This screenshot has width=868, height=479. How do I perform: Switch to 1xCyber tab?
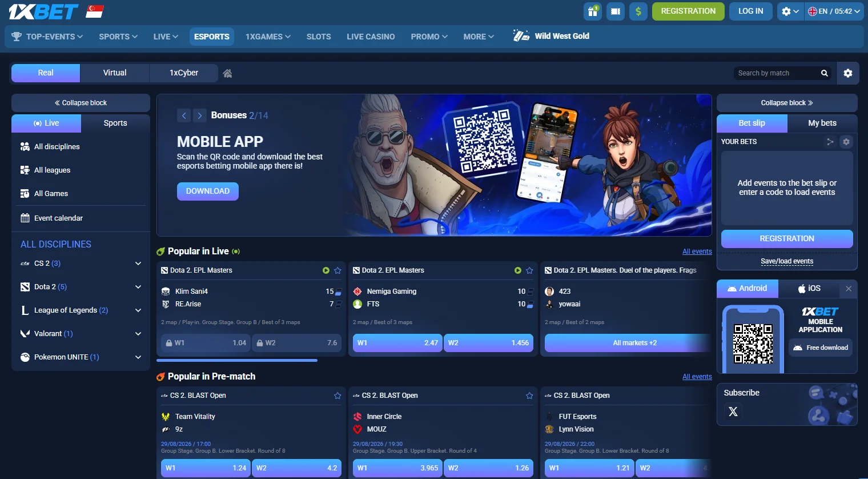click(x=184, y=73)
